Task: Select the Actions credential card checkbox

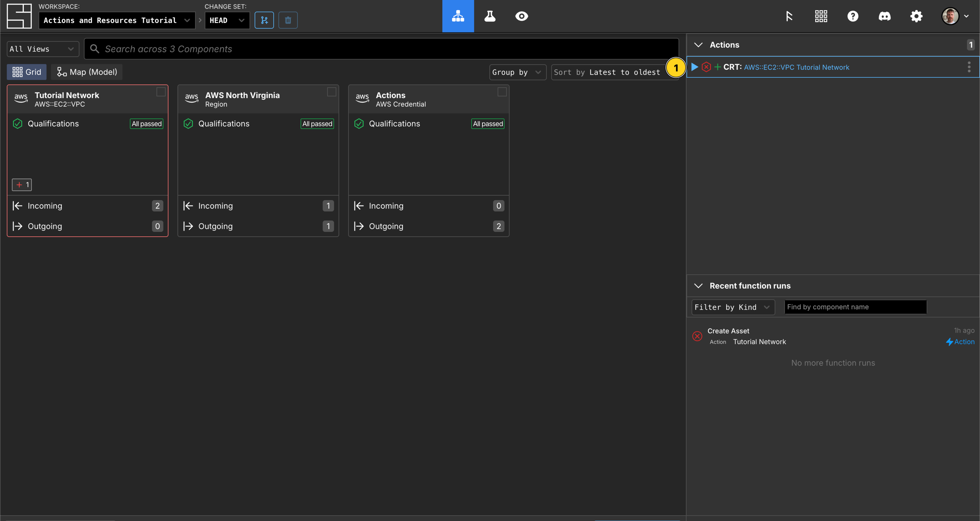Action: (x=502, y=92)
